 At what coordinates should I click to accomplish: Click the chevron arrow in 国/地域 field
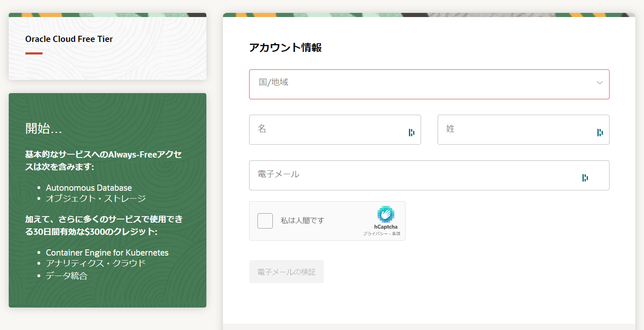(600, 83)
